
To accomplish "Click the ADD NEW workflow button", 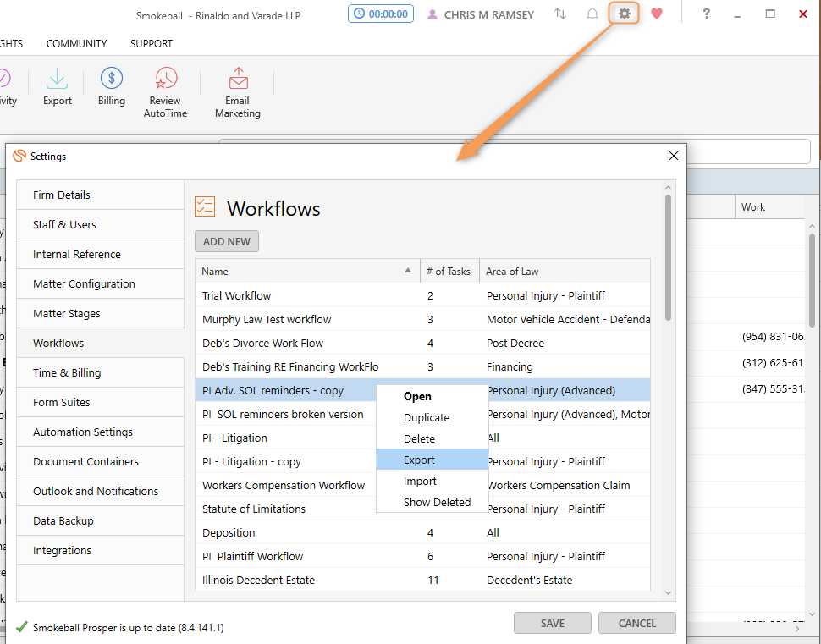I will (226, 240).
